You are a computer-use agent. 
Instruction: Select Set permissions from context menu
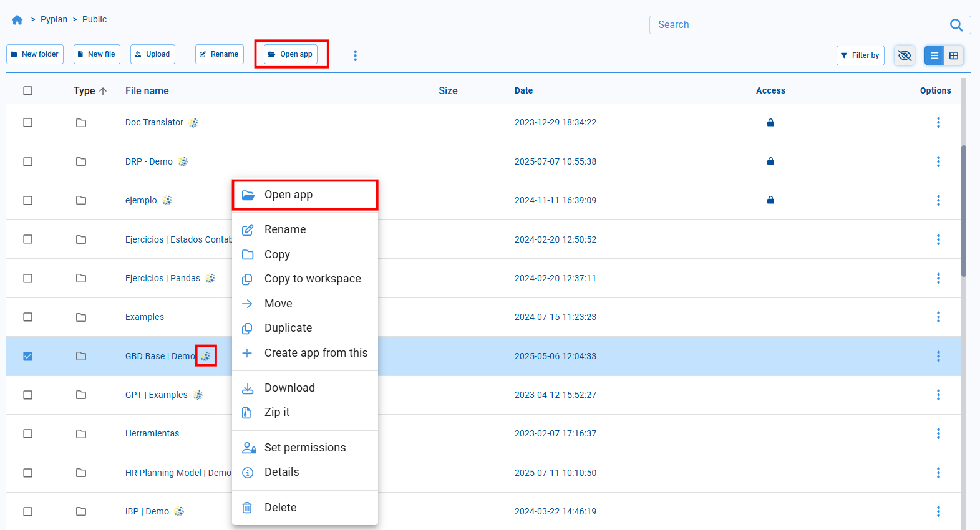tap(304, 448)
